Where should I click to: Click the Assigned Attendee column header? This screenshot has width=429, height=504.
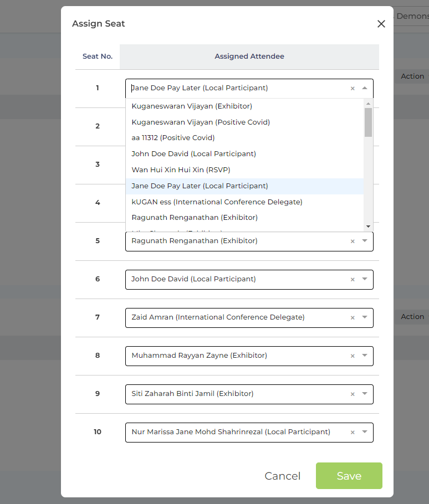click(249, 56)
